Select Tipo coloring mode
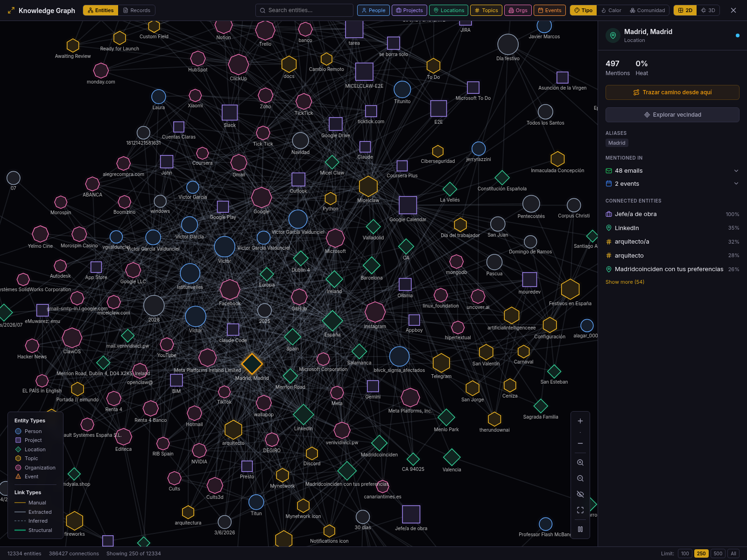 pyautogui.click(x=583, y=10)
